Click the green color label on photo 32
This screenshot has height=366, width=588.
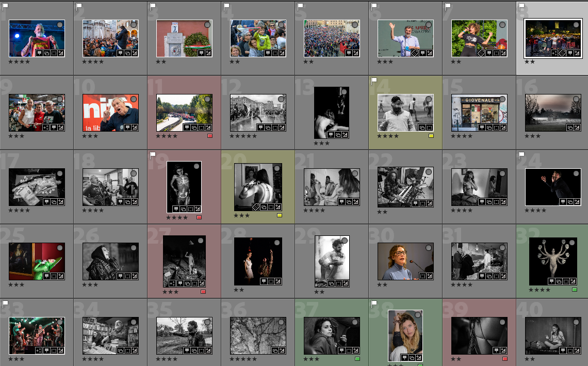575,290
